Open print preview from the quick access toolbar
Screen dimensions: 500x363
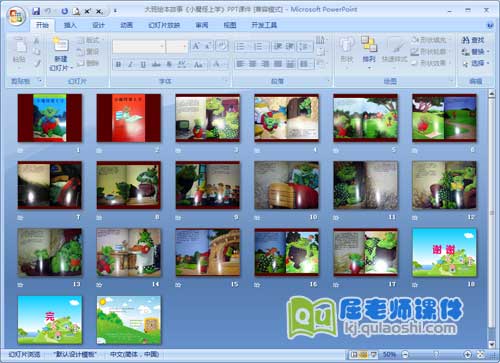[x=76, y=11]
